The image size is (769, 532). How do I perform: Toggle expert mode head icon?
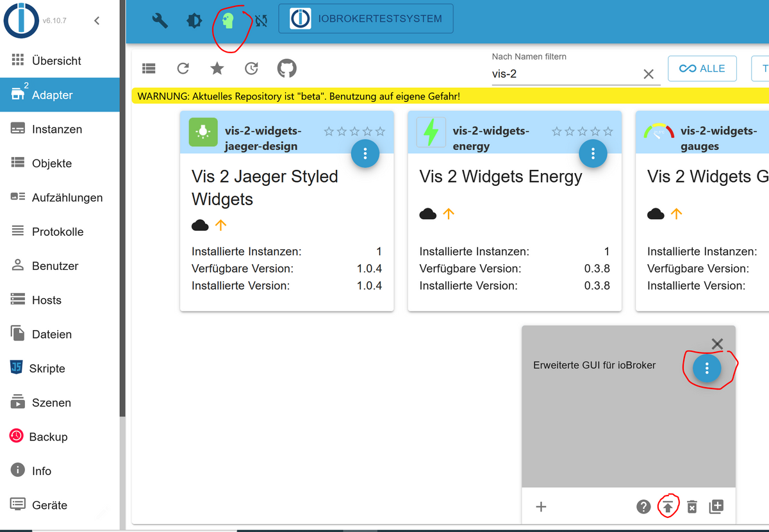click(x=227, y=21)
